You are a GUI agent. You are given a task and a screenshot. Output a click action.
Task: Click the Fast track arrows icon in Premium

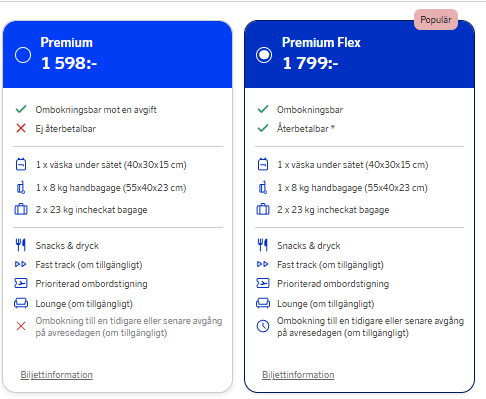pyautogui.click(x=21, y=264)
